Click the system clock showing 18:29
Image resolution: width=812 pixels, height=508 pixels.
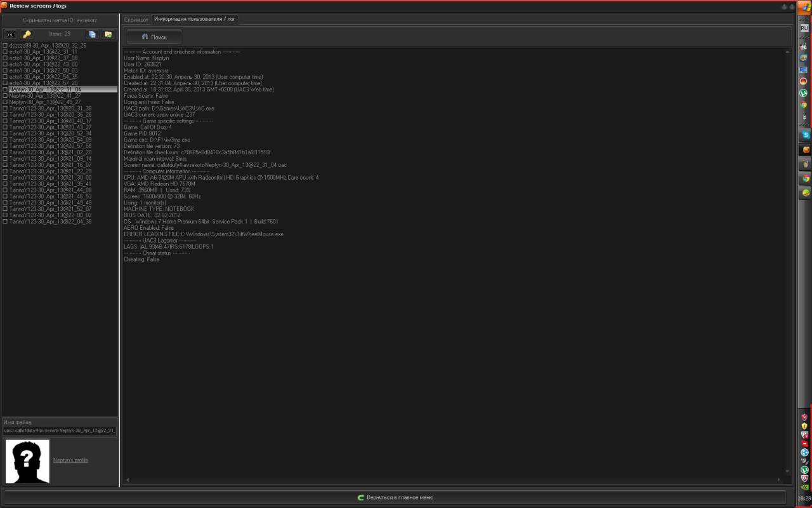tap(804, 498)
